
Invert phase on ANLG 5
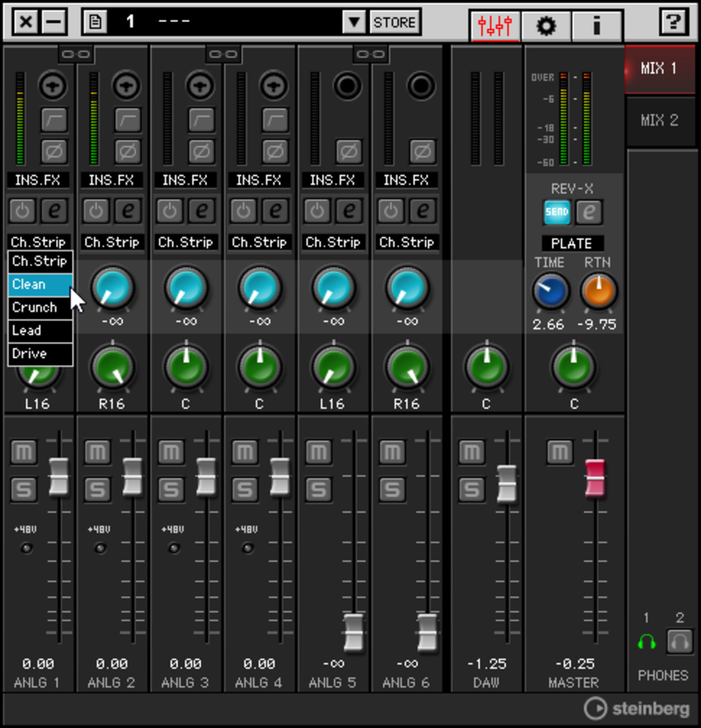click(349, 152)
